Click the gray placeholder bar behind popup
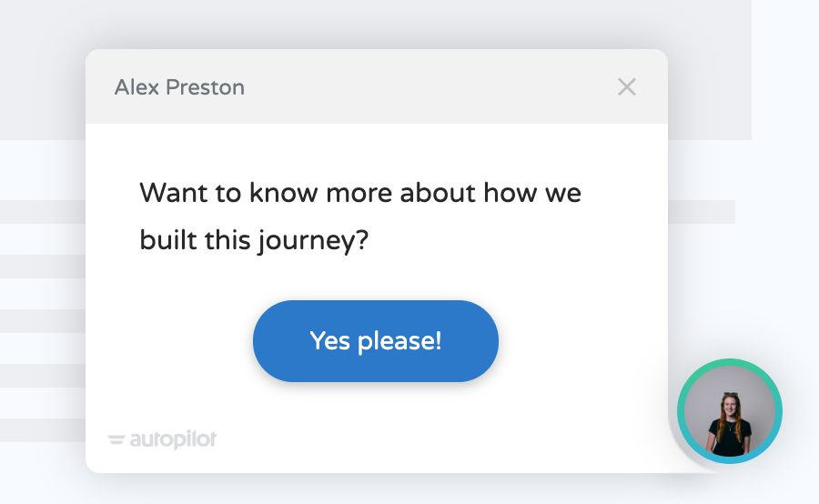This screenshot has width=819, height=504. click(x=42, y=212)
